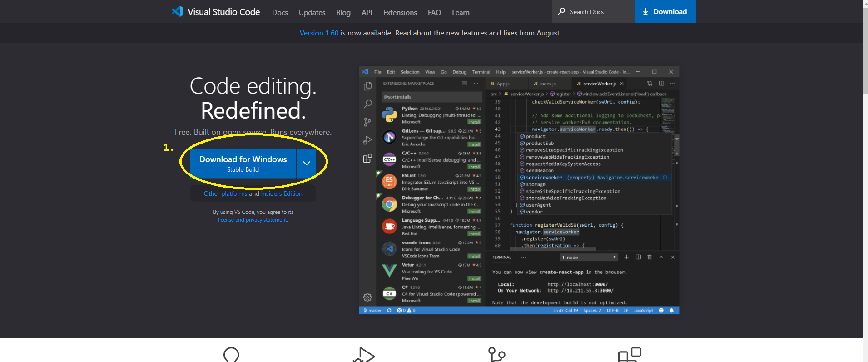Select Search icon in screenshot activity bar
868x362 pixels.
(x=367, y=104)
